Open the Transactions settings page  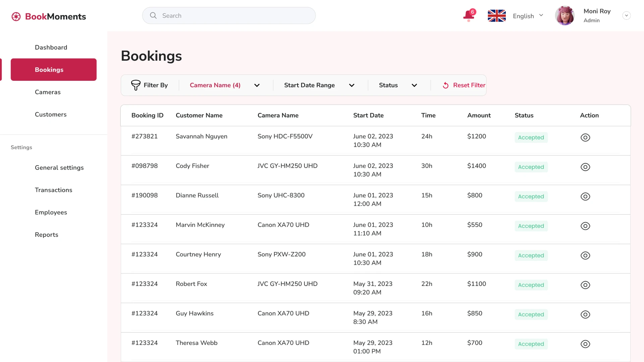coord(54,190)
